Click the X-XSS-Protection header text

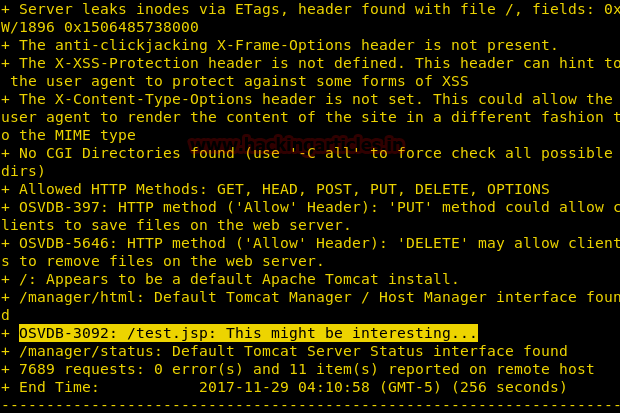(x=127, y=63)
